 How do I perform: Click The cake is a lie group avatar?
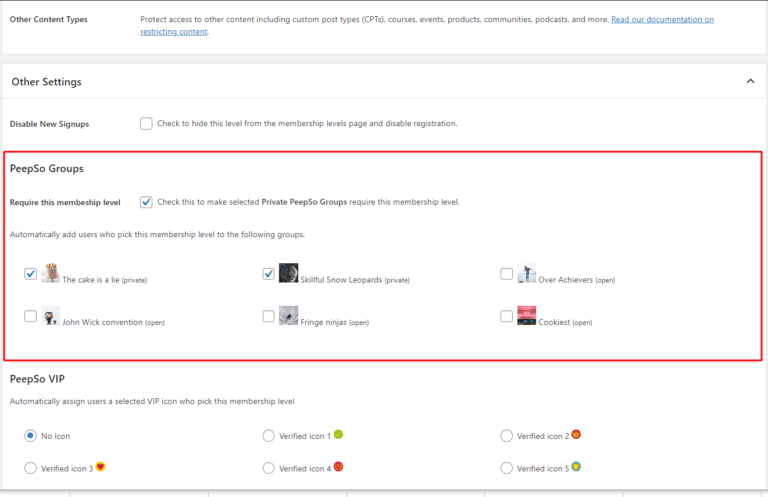[51, 273]
